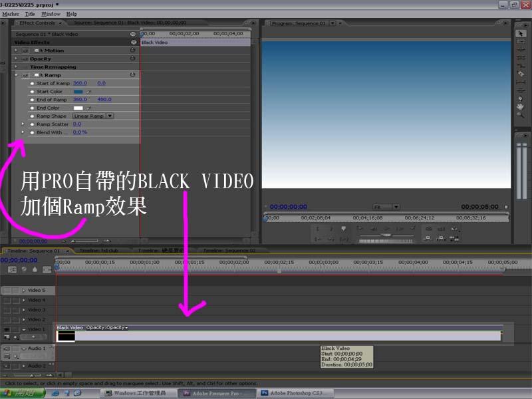Screen dimensions: 532x399
Task: Click Black Video clip thumbnail on Video 1
Action: [66, 336]
